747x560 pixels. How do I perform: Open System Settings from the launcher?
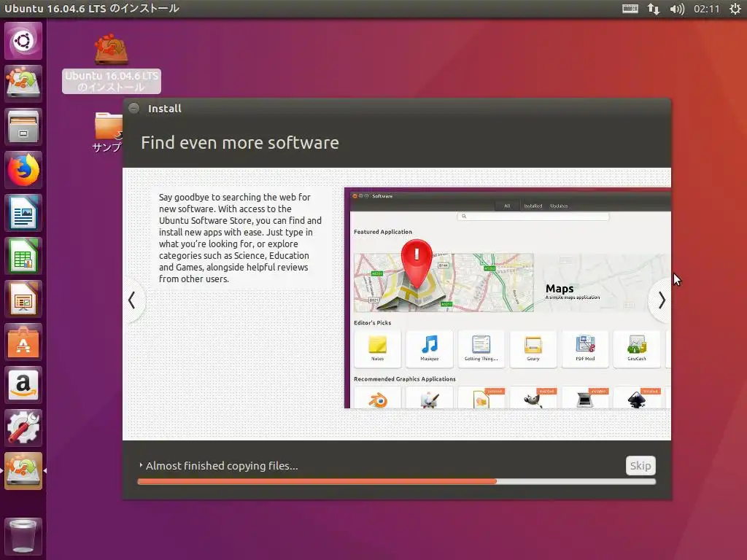coord(23,427)
